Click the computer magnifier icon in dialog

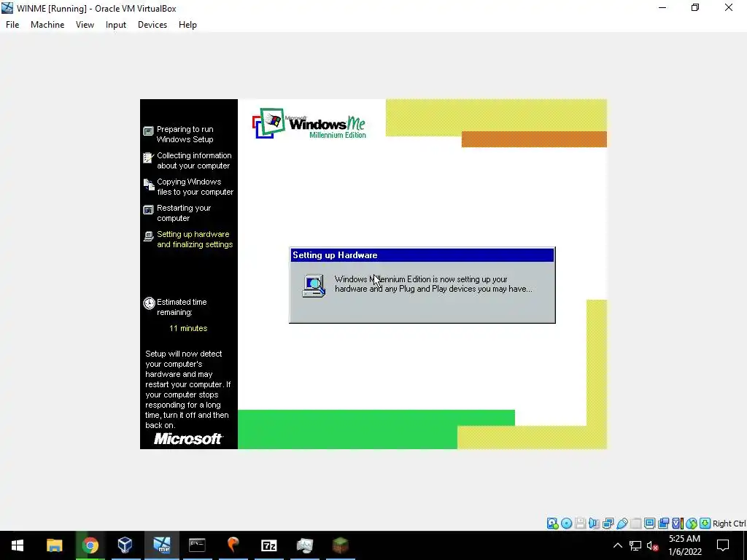(314, 285)
